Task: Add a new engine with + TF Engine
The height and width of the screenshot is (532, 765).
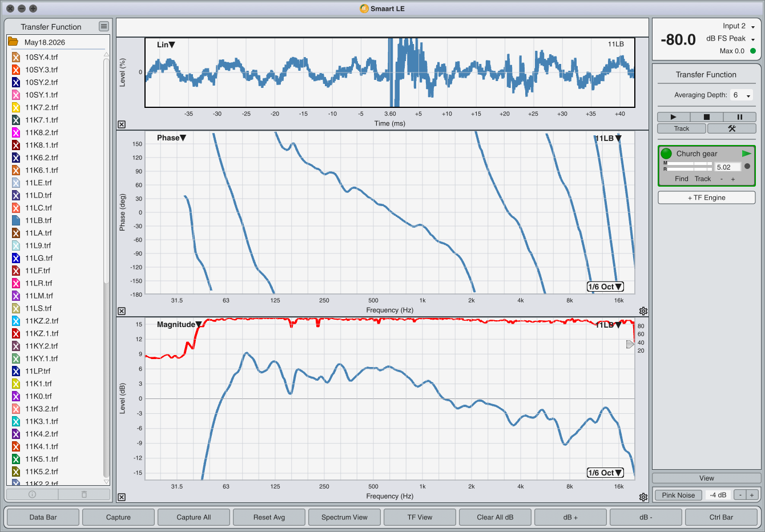Action: (x=707, y=198)
